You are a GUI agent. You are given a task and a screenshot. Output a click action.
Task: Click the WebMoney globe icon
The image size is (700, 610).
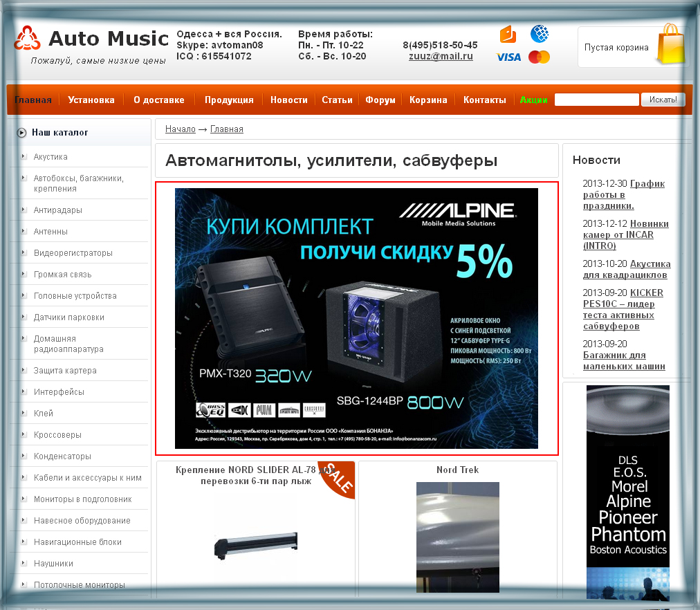(x=540, y=34)
